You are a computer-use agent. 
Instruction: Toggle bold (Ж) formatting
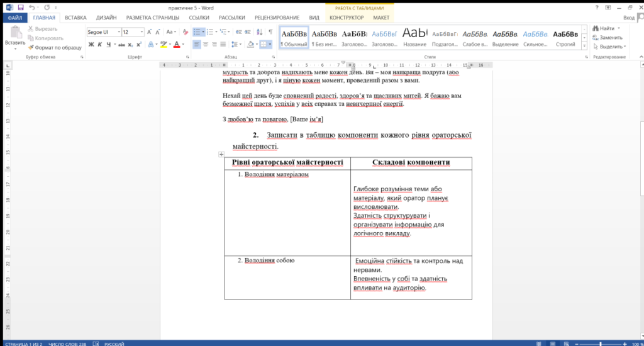tap(91, 45)
